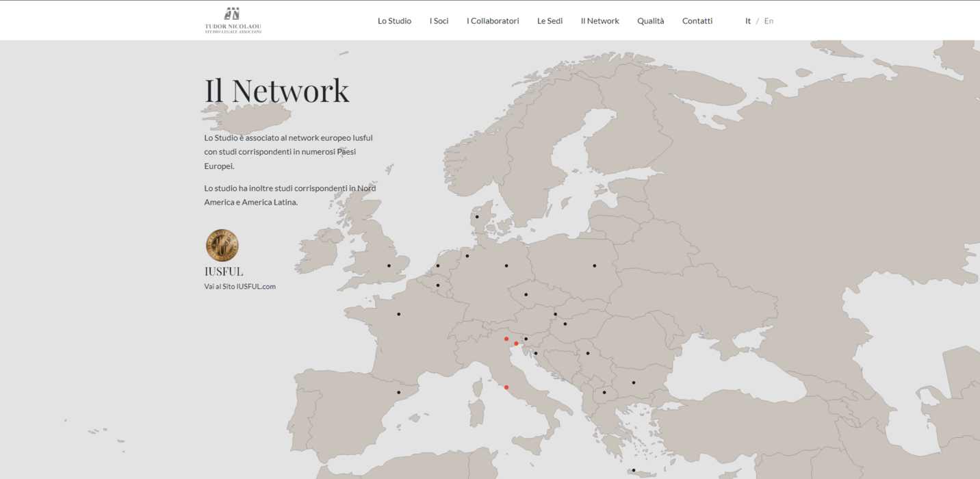Click the Tudor Nicolaou logo

point(233,21)
